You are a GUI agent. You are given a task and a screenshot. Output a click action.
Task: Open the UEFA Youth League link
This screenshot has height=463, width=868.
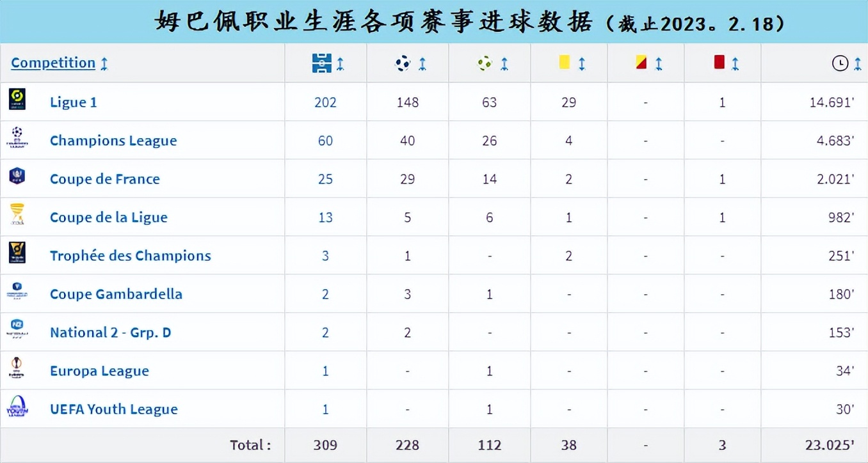click(x=114, y=409)
